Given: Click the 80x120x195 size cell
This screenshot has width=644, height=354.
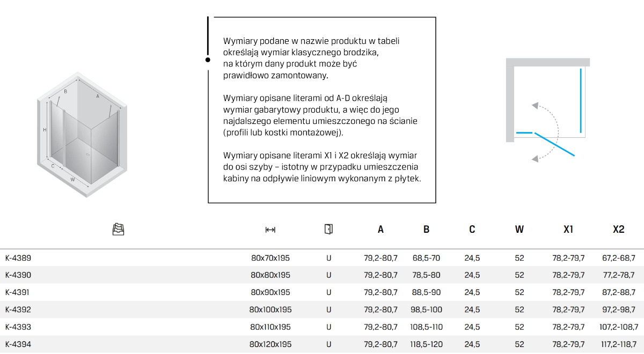Looking at the screenshot, I should [x=270, y=344].
